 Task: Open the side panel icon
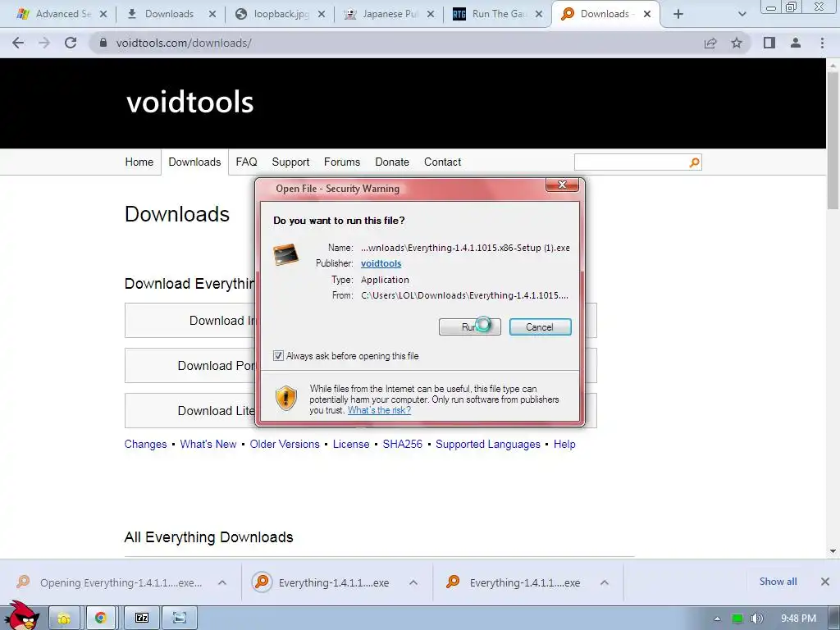pyautogui.click(x=769, y=43)
